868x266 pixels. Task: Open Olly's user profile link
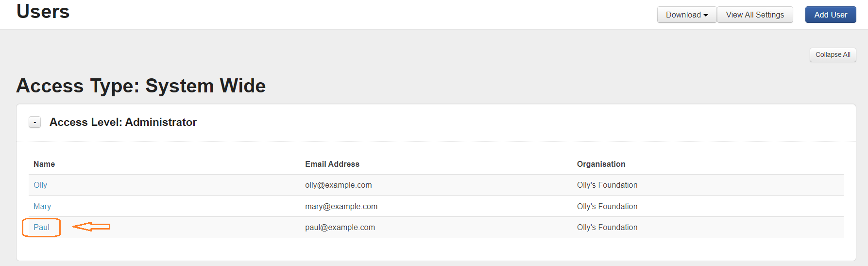40,185
